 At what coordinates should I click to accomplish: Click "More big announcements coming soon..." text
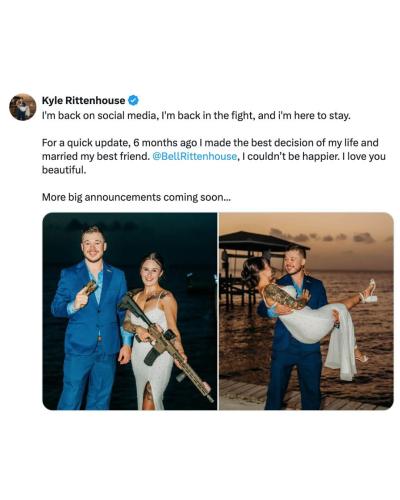click(x=136, y=197)
